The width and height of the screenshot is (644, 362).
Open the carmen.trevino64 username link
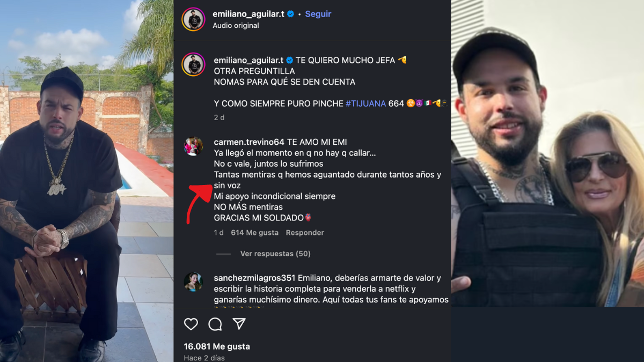tap(249, 142)
